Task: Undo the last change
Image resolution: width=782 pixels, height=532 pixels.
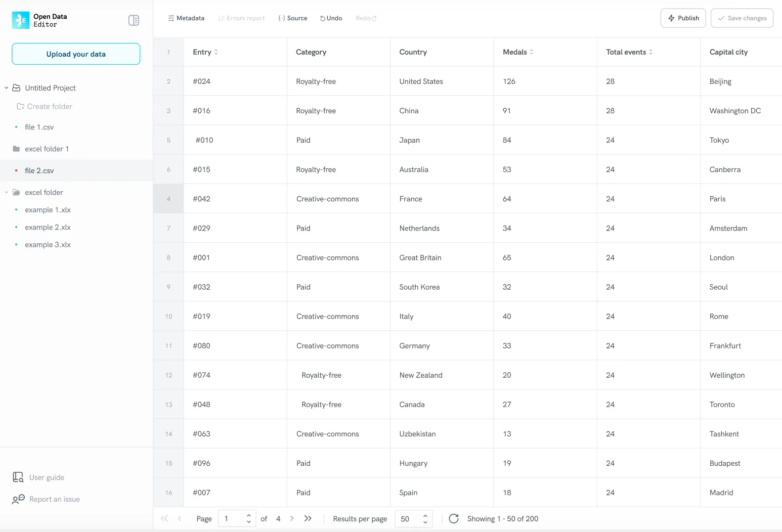Action: click(331, 18)
